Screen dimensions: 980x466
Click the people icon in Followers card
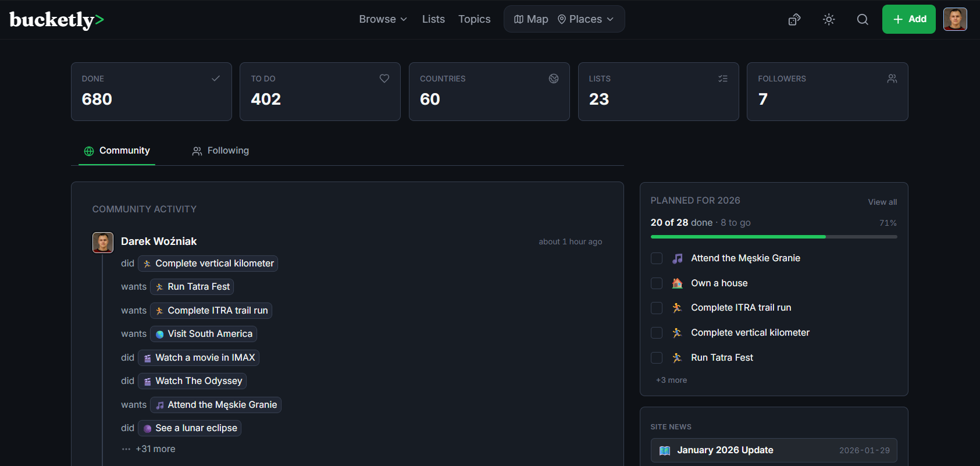892,79
